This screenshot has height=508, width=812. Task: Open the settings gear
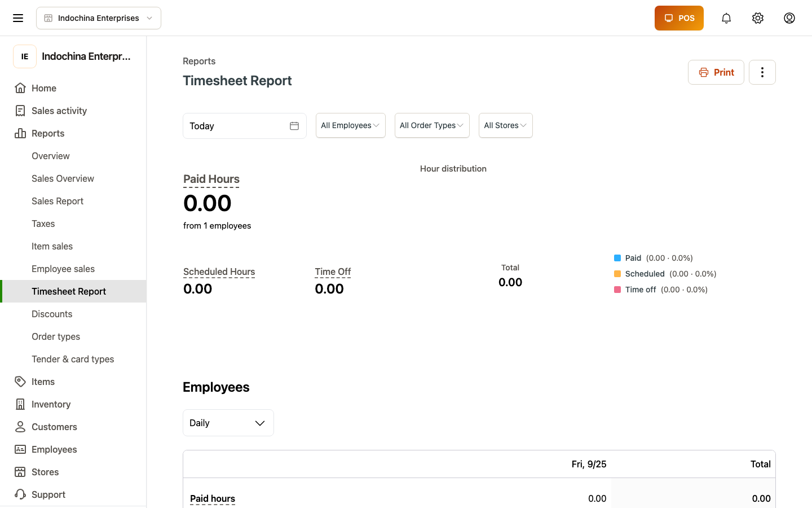758,18
